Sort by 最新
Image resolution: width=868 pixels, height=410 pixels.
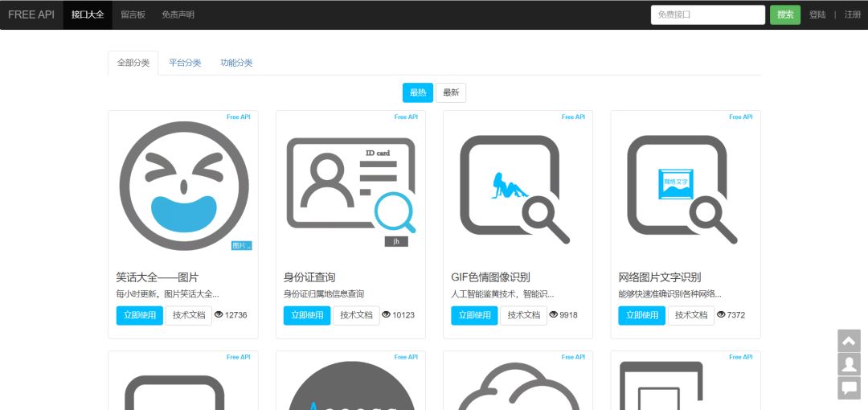click(x=451, y=92)
